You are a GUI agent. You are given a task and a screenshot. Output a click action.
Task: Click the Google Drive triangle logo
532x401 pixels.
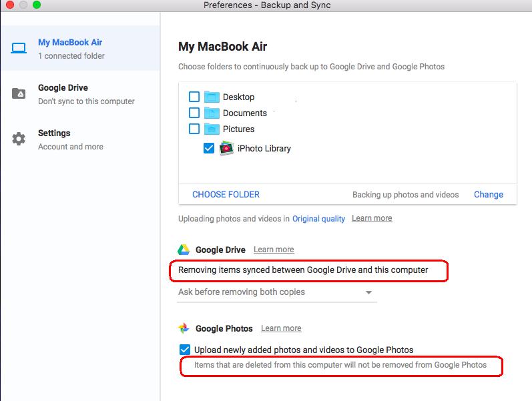(x=184, y=250)
